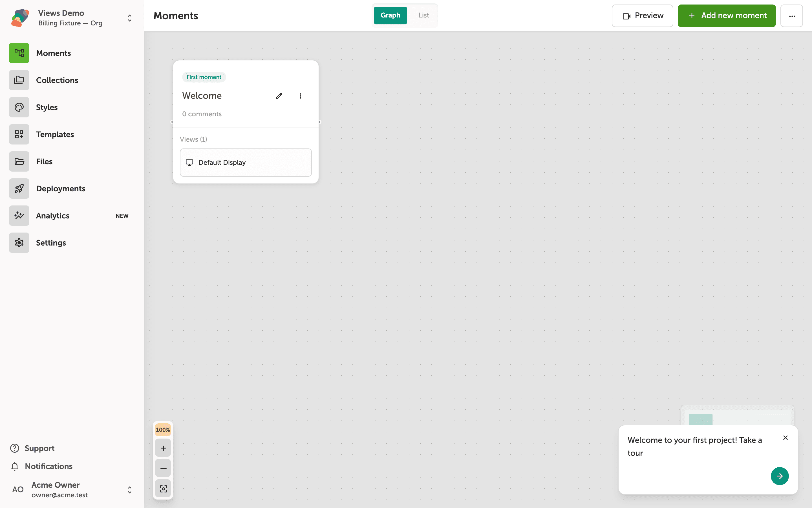Zoom out on the graph canvas
Image resolution: width=812 pixels, height=508 pixels.
pyautogui.click(x=163, y=468)
